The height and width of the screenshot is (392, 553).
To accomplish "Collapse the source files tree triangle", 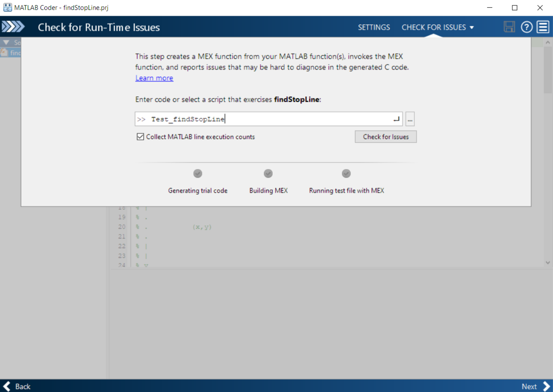I will 6,42.
